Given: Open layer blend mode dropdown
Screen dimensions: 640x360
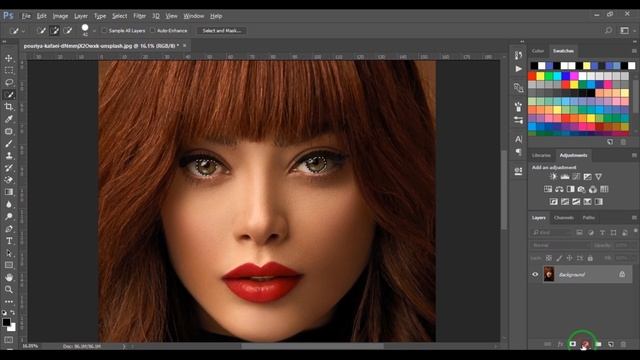Looking at the screenshot, I should (x=560, y=245).
